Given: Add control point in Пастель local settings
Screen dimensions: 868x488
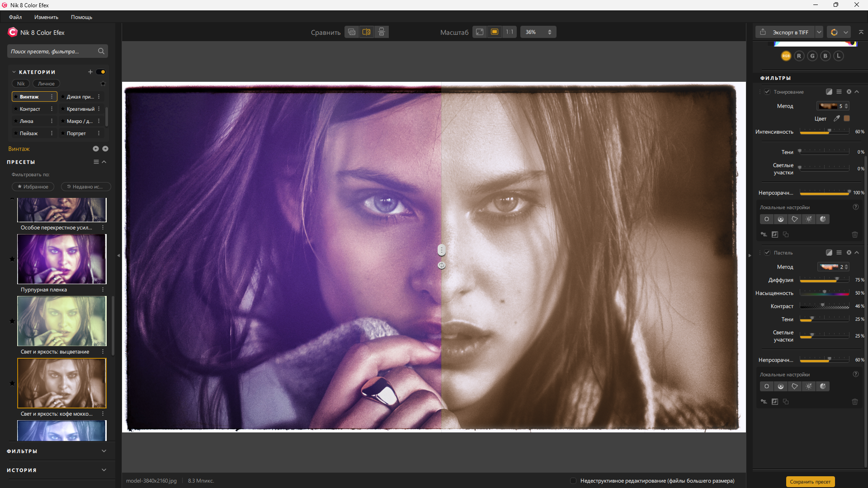Looking at the screenshot, I should (767, 386).
